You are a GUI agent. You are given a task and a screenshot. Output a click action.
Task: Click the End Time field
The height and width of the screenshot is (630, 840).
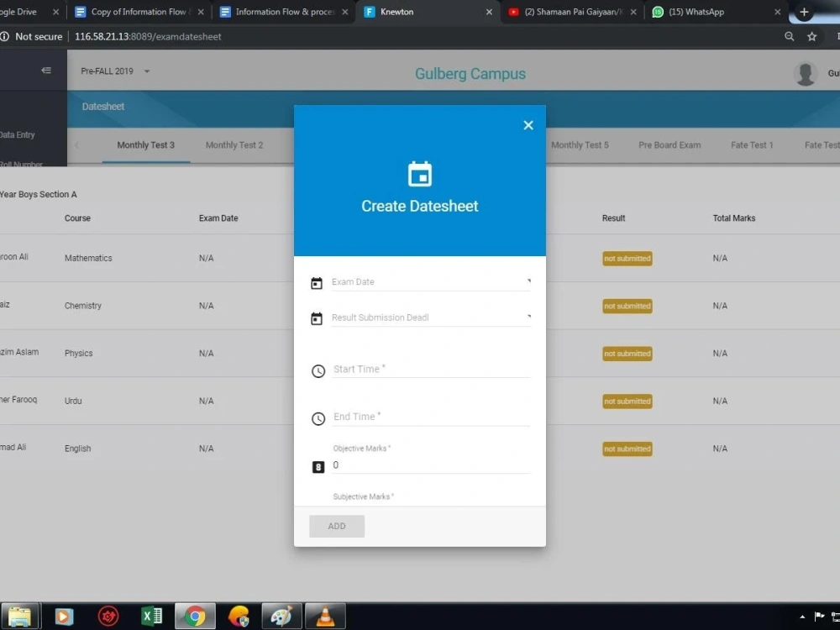click(x=431, y=417)
